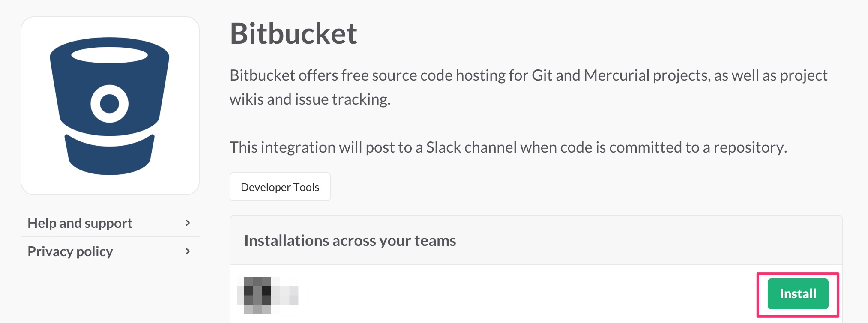
Task: Open the Privacy policy page
Action: [x=70, y=251]
